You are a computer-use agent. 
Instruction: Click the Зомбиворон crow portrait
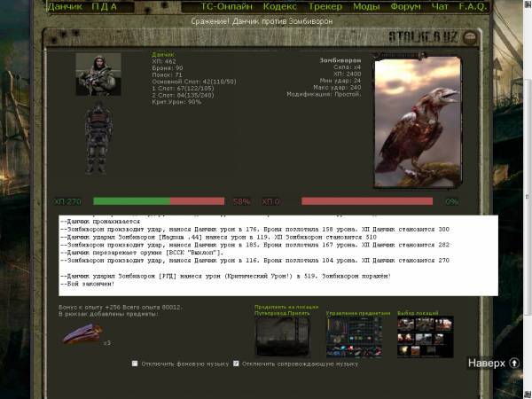(x=417, y=122)
